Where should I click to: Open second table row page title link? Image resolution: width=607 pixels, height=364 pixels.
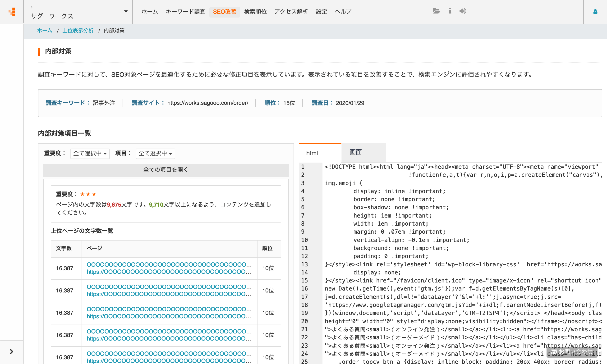click(169, 287)
